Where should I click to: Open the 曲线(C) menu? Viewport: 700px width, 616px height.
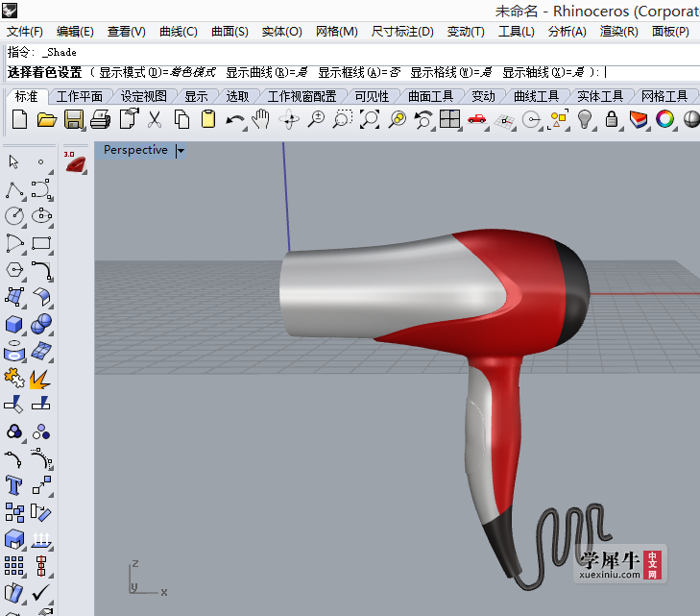(179, 32)
